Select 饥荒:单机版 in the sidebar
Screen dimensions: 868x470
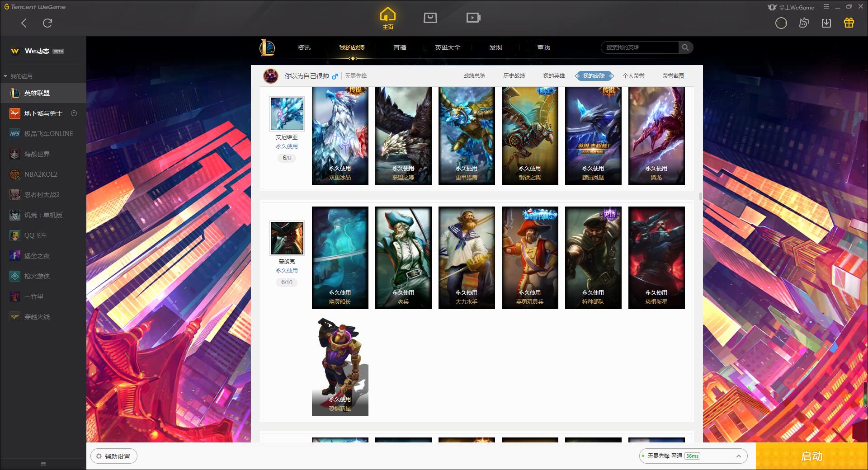tap(43, 215)
